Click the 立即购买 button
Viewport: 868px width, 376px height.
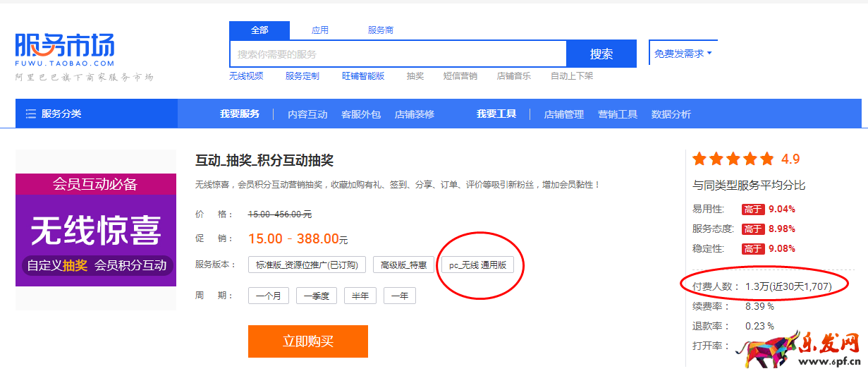point(308,341)
